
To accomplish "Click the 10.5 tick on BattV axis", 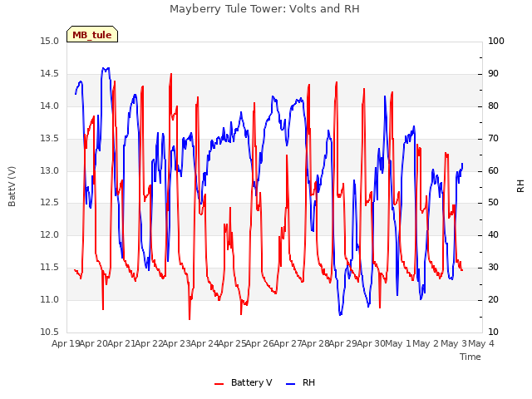I will coord(49,332).
